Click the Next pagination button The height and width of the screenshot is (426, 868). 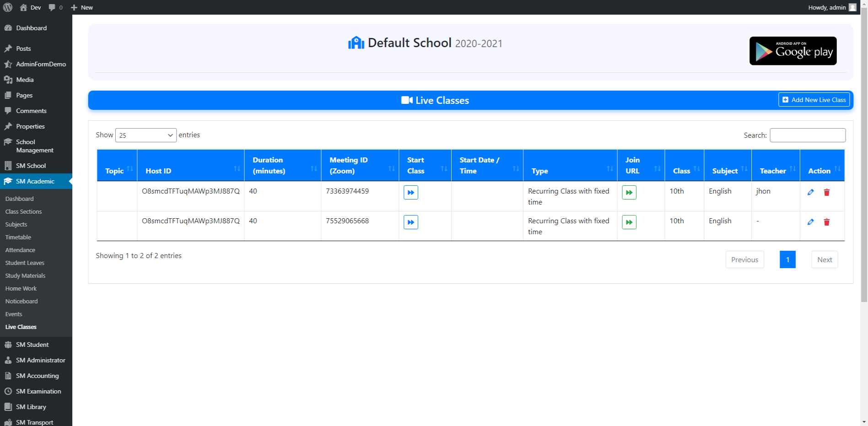click(x=824, y=259)
